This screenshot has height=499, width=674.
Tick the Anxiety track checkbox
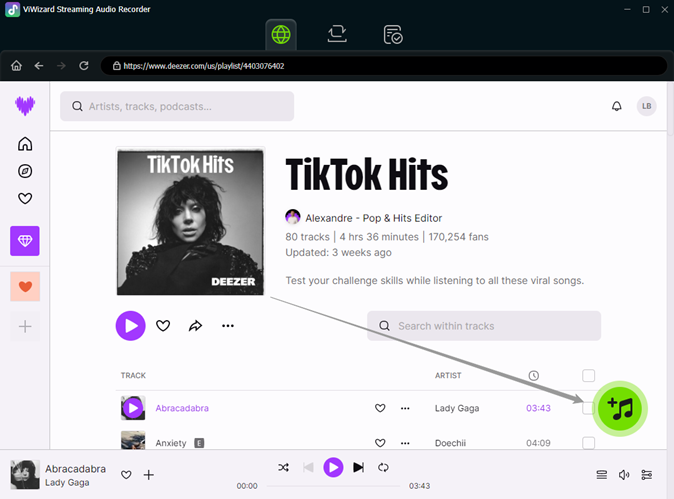588,443
